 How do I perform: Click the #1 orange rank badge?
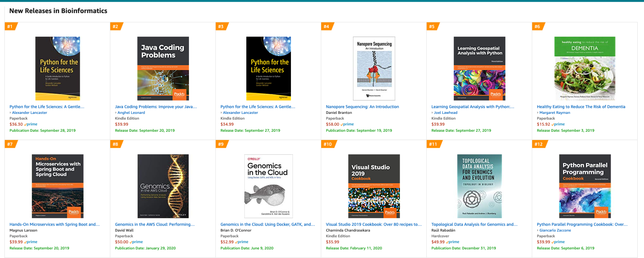point(10,27)
